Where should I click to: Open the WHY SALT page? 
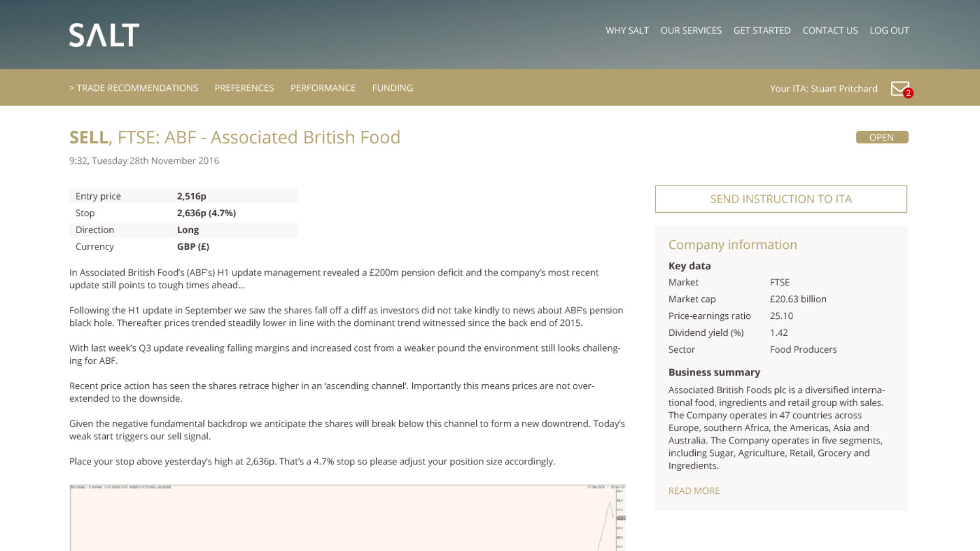pyautogui.click(x=627, y=31)
